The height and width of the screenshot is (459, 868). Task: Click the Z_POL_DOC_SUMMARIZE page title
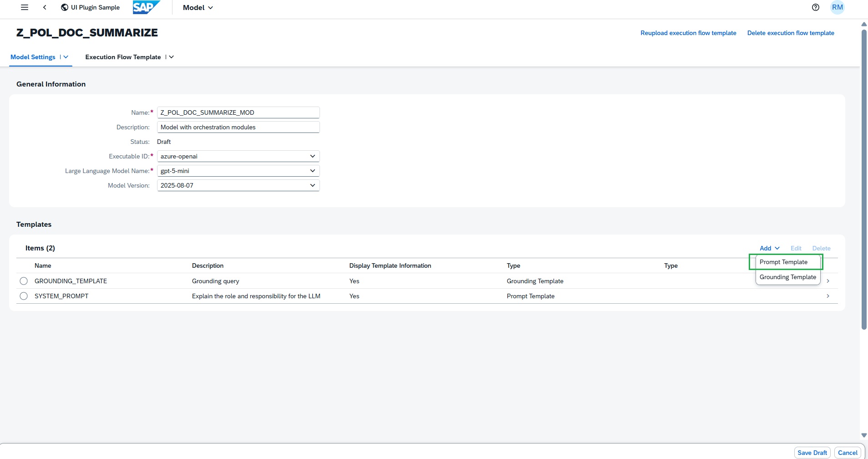click(x=87, y=33)
